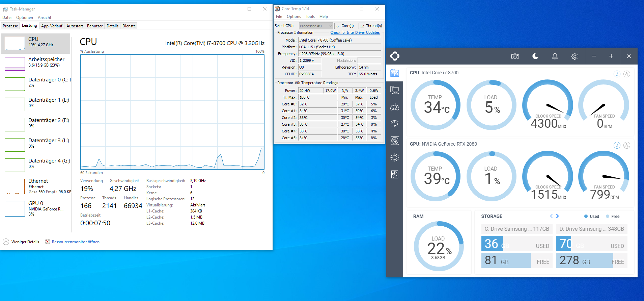
Task: Click the Core Temp application title icon
Action: click(277, 9)
